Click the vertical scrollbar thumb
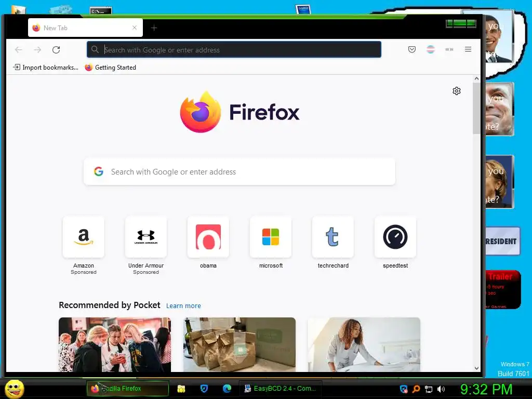 coord(476,108)
